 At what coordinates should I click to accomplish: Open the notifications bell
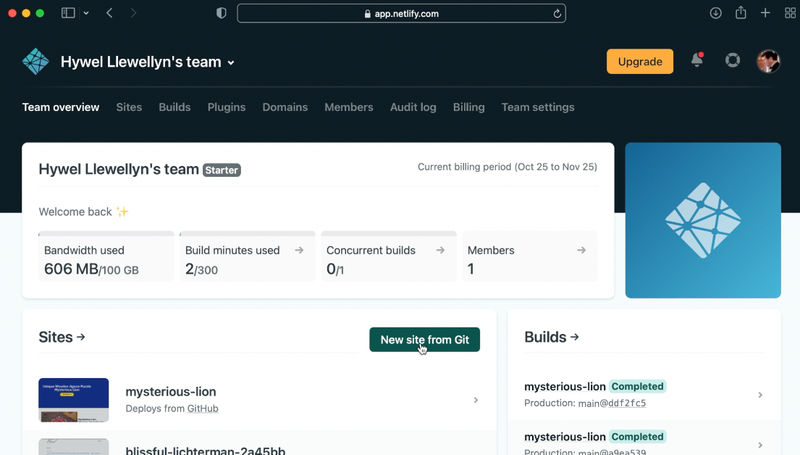[x=697, y=60]
